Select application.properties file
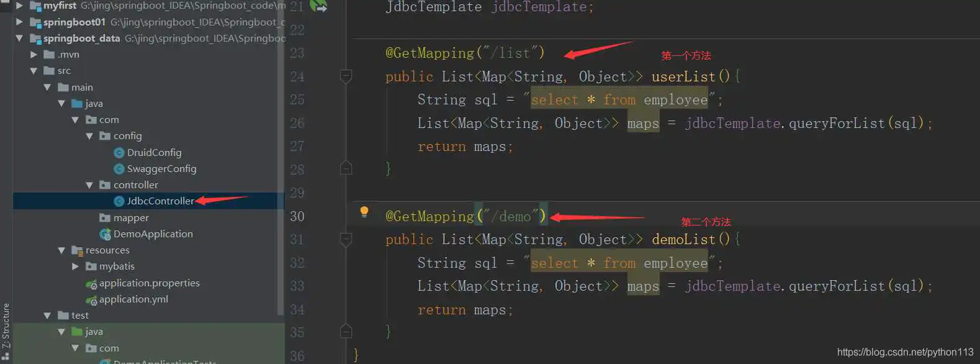 pos(150,283)
